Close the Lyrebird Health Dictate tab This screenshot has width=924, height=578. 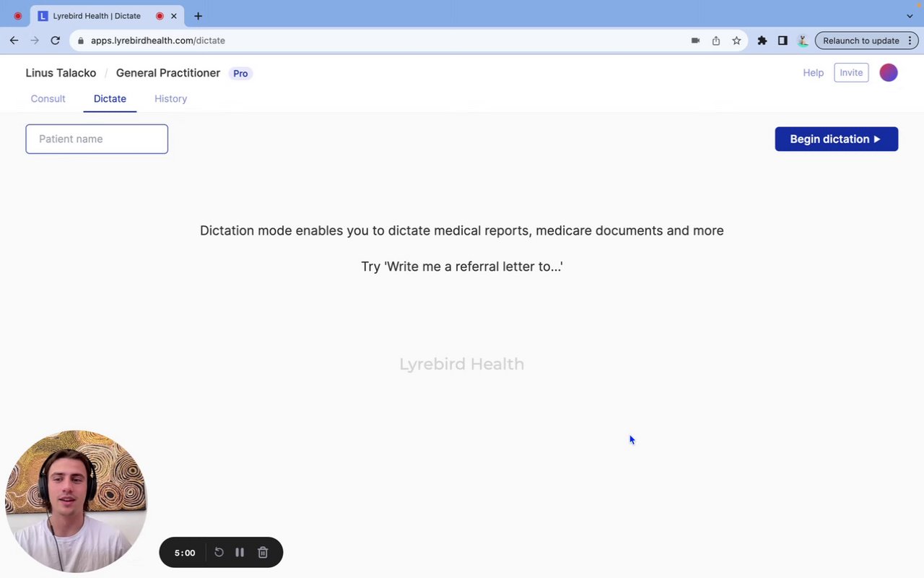174,16
